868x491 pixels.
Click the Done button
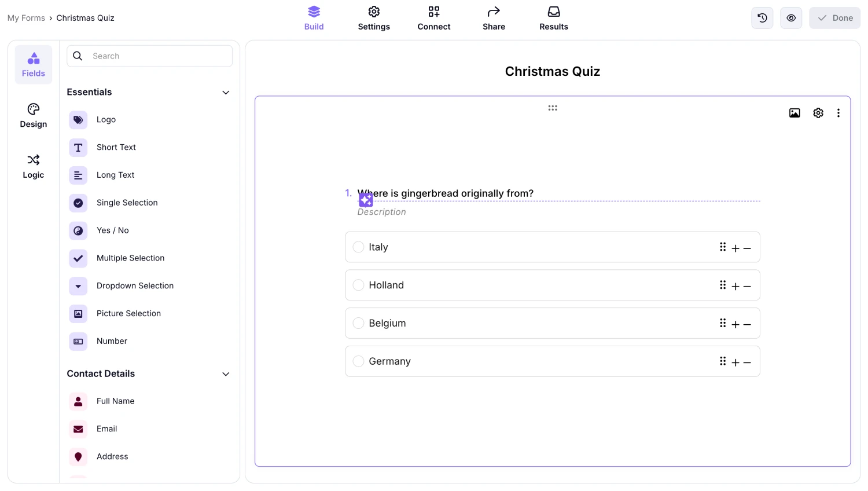click(x=834, y=18)
